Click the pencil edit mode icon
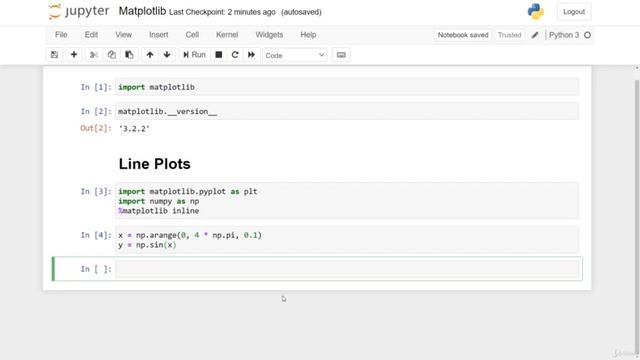Screen dimensions: 640x360 pyautogui.click(x=535, y=35)
